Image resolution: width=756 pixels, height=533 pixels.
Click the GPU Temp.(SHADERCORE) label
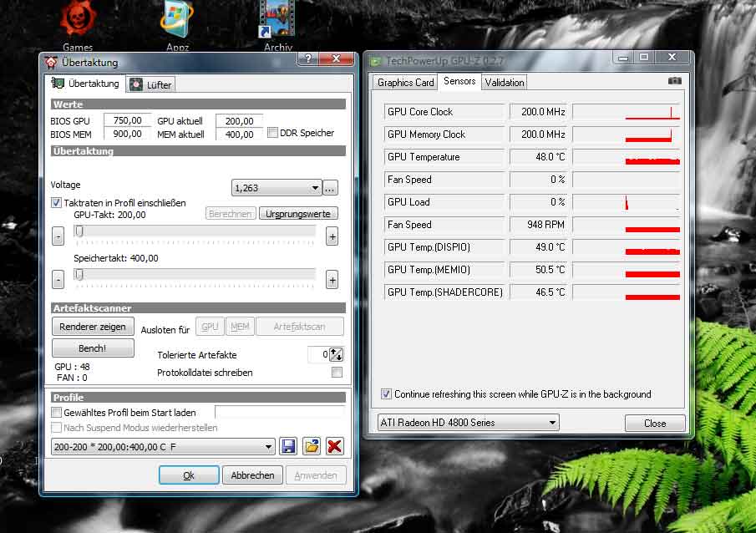pyautogui.click(x=444, y=292)
